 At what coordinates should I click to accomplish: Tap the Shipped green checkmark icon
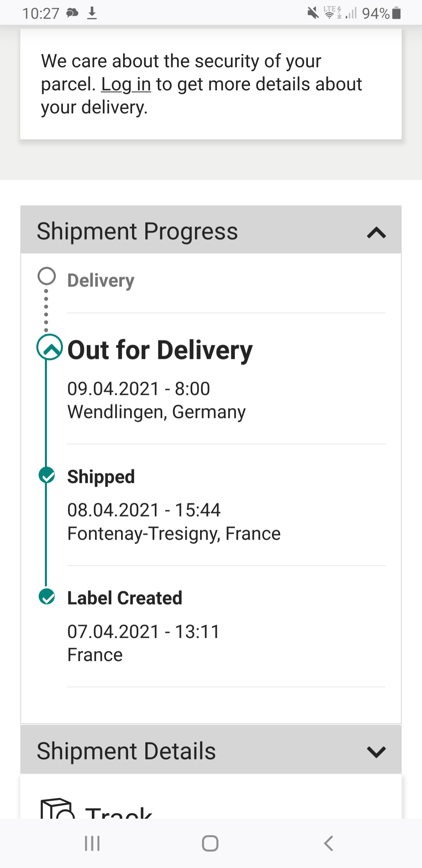47,475
